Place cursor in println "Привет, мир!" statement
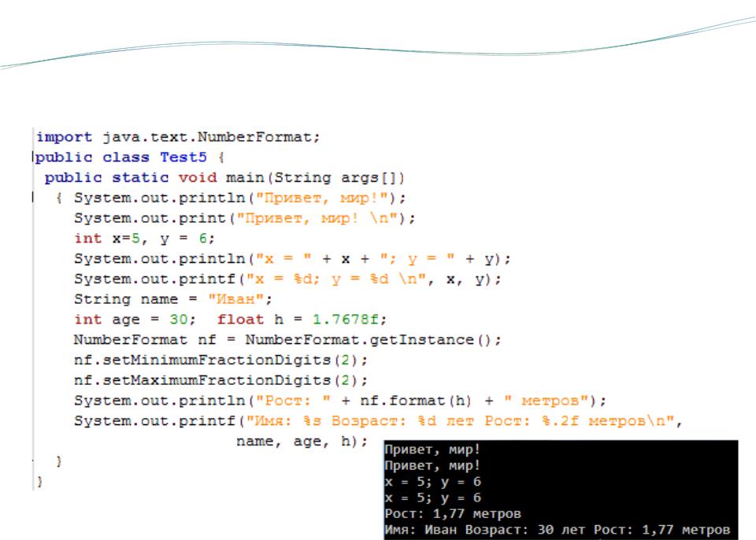 [x=239, y=198]
